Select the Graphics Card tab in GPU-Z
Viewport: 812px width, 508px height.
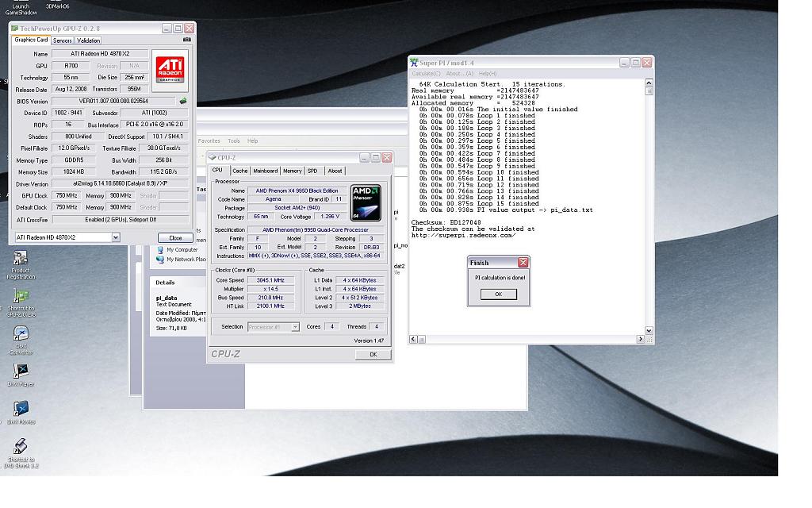coord(31,40)
